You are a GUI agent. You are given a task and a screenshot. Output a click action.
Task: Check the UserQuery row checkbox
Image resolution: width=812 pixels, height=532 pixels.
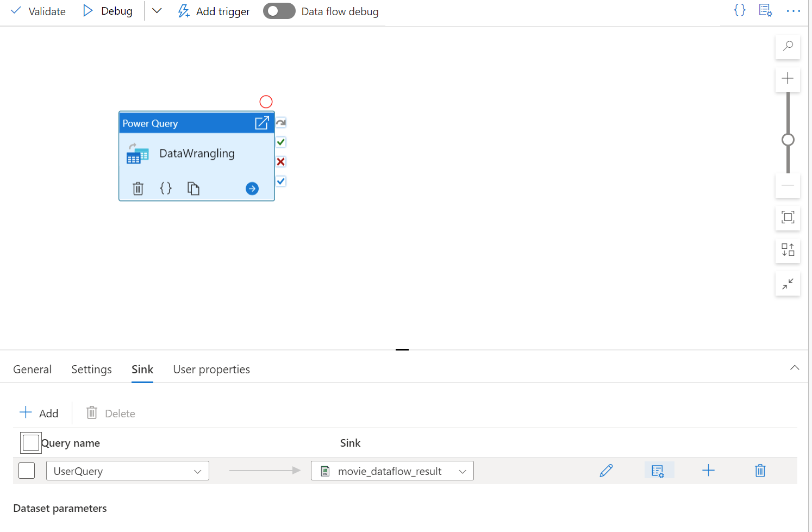tap(27, 471)
